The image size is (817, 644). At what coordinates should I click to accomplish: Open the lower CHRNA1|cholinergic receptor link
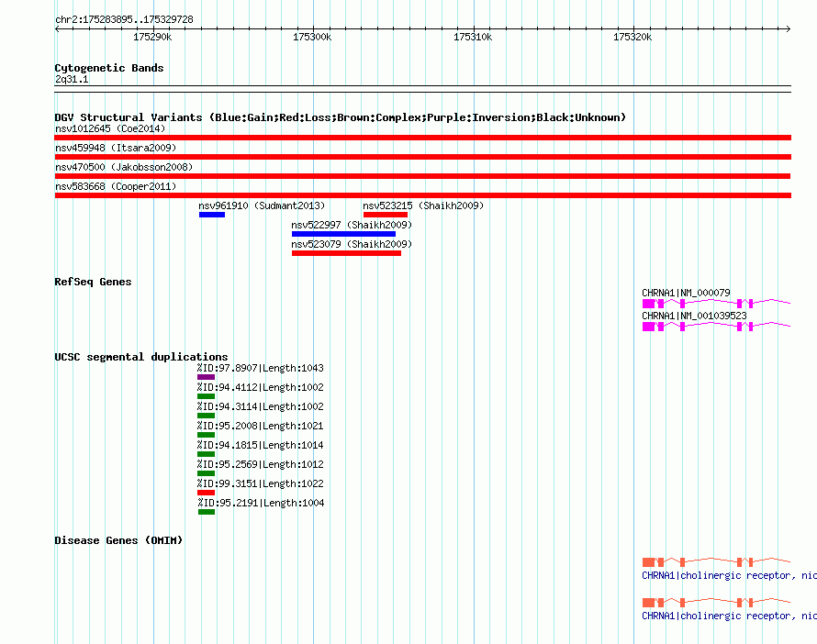coord(729,616)
